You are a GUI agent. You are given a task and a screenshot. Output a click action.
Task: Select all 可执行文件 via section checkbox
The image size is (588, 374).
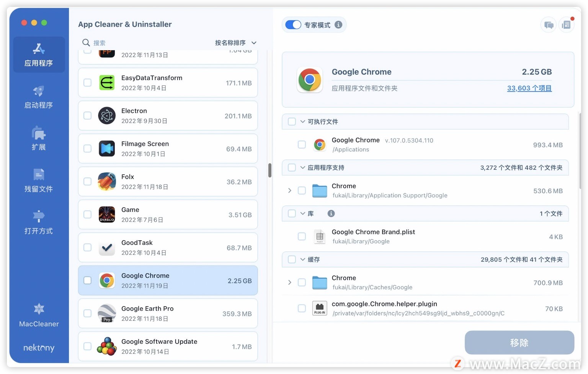pyautogui.click(x=292, y=121)
